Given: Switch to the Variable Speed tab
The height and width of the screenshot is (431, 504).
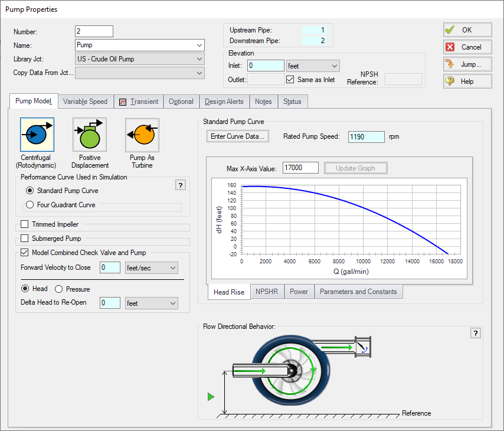Looking at the screenshot, I should point(85,101).
